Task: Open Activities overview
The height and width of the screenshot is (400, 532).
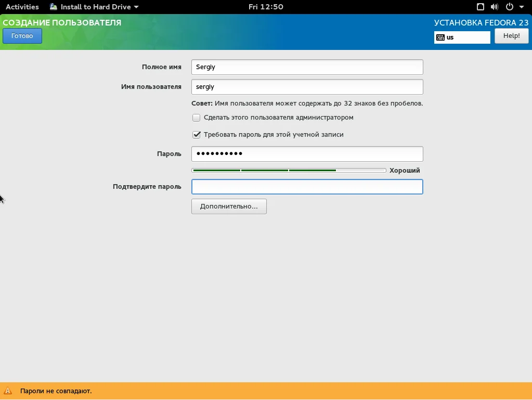Action: pyautogui.click(x=22, y=7)
